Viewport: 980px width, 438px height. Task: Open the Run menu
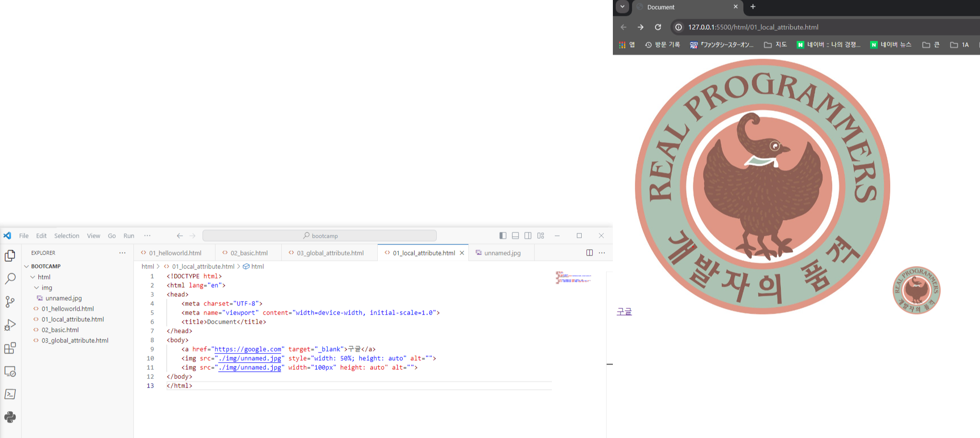coord(129,235)
